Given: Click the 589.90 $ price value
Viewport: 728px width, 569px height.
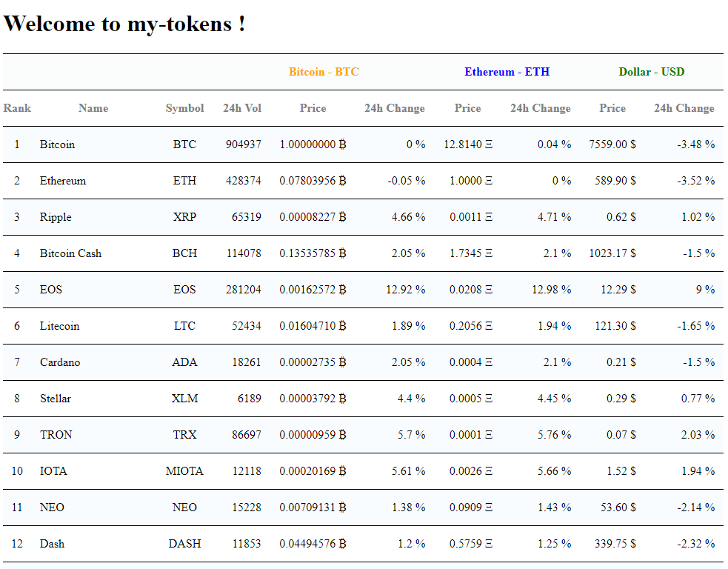Looking at the screenshot, I should coord(615,181).
